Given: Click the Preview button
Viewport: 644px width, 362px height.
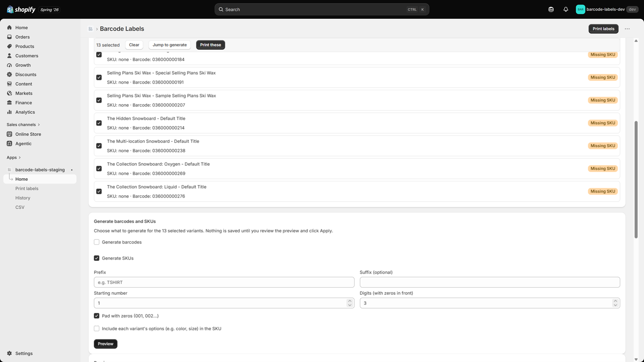Looking at the screenshot, I should tap(106, 344).
